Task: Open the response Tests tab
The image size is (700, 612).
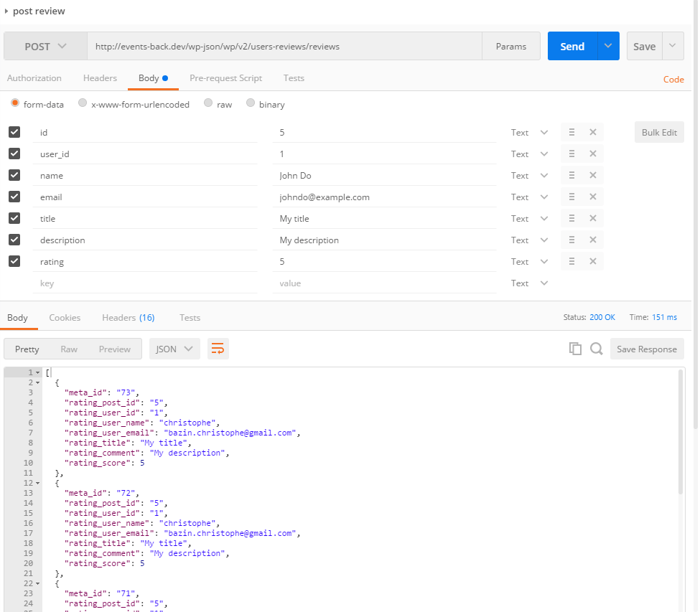Action: coord(190,318)
